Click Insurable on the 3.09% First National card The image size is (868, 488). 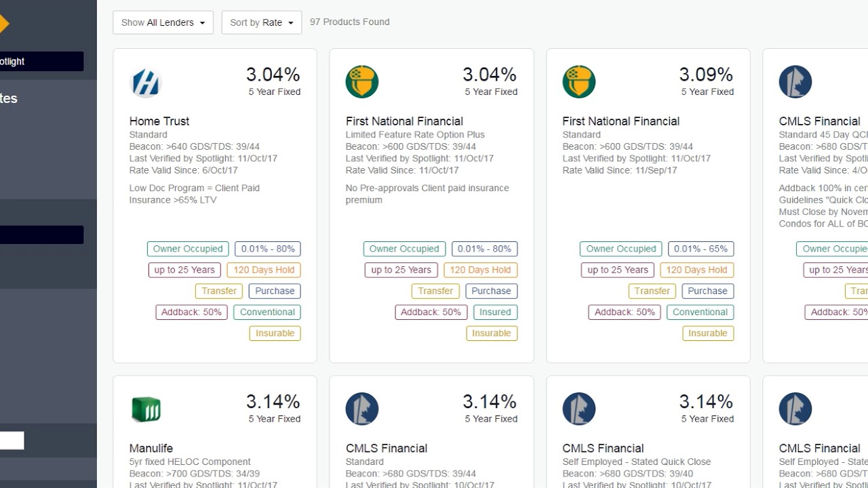708,333
